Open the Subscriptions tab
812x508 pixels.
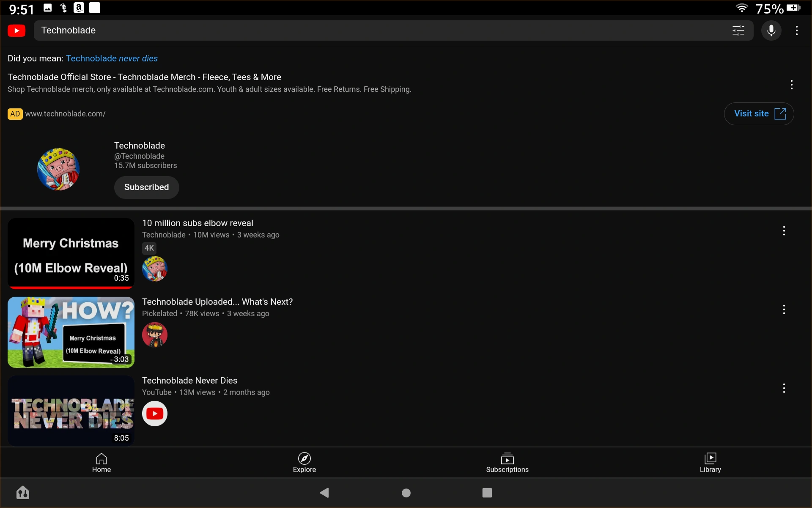tap(507, 463)
